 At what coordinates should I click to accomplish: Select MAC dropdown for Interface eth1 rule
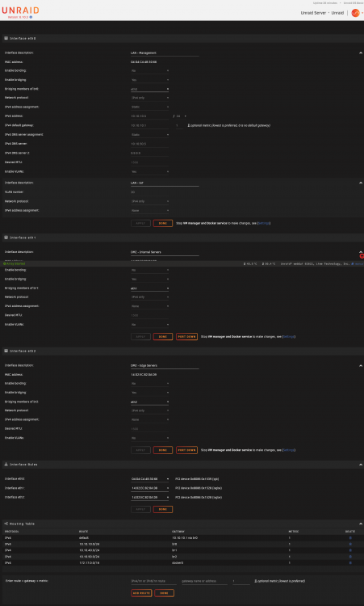coord(150,488)
